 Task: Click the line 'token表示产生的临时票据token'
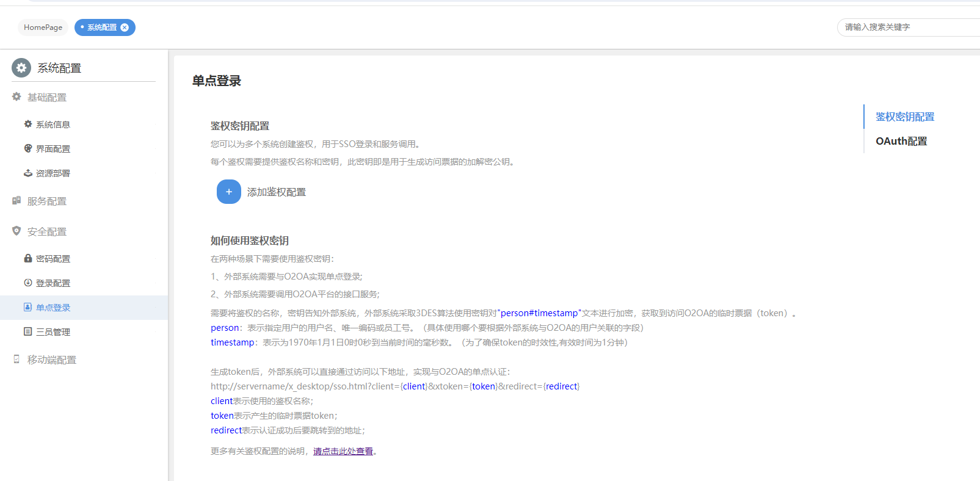point(274,416)
